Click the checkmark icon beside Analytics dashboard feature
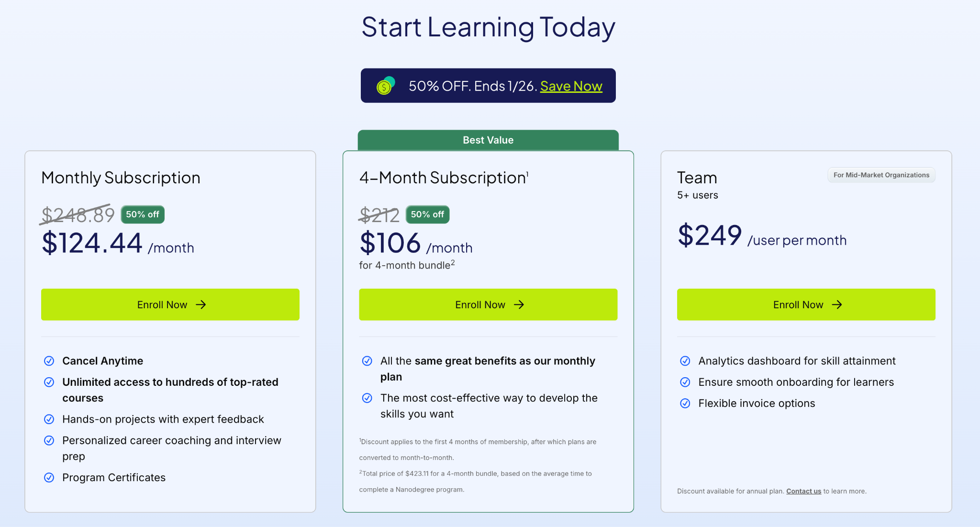 coord(685,361)
